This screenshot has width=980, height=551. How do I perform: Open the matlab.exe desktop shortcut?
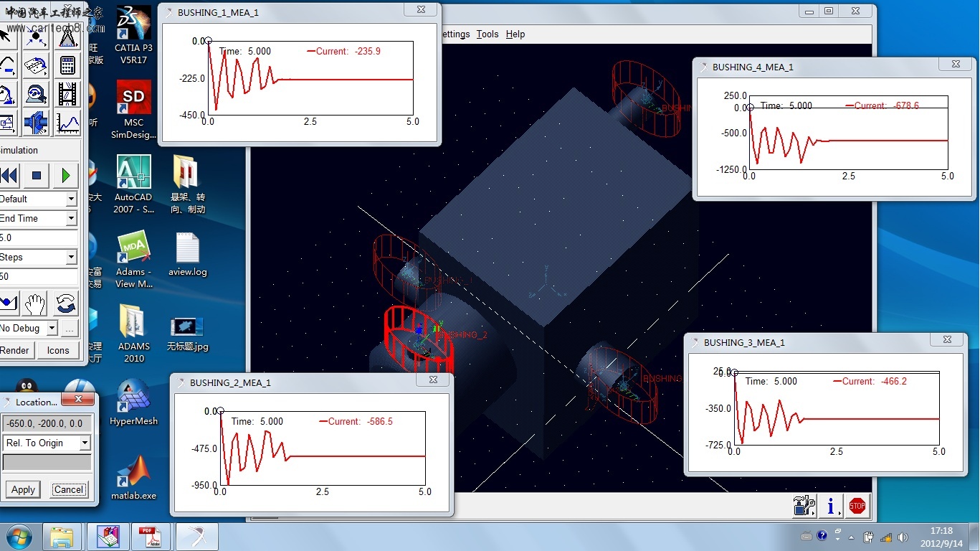[x=134, y=477]
